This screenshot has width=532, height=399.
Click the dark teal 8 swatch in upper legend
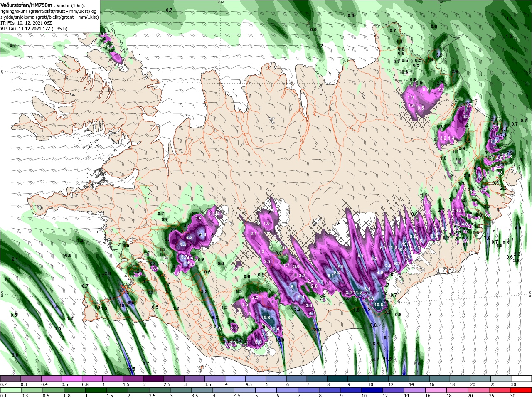point(337,378)
